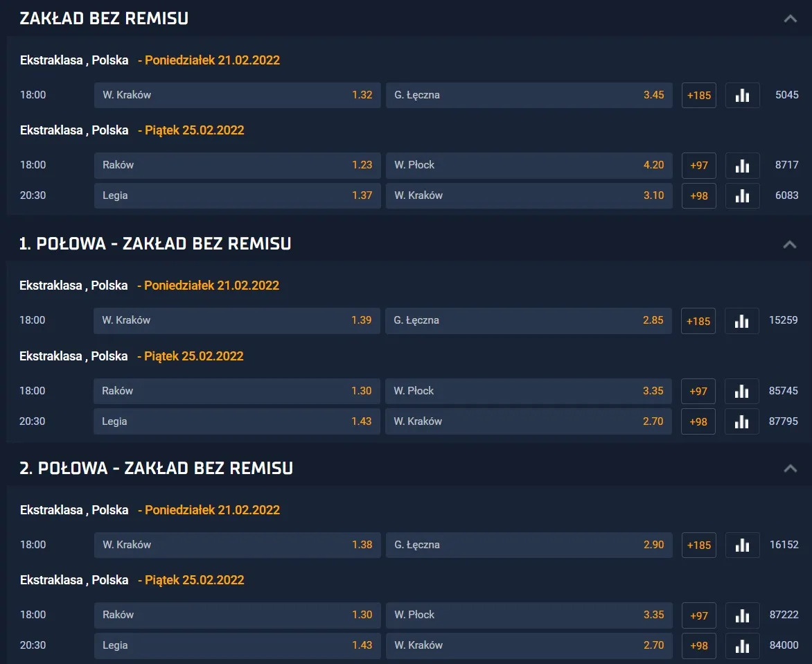This screenshot has height=664, width=812.
Task: Open statistics for Legia vs W. Kraków
Action: pyautogui.click(x=742, y=195)
